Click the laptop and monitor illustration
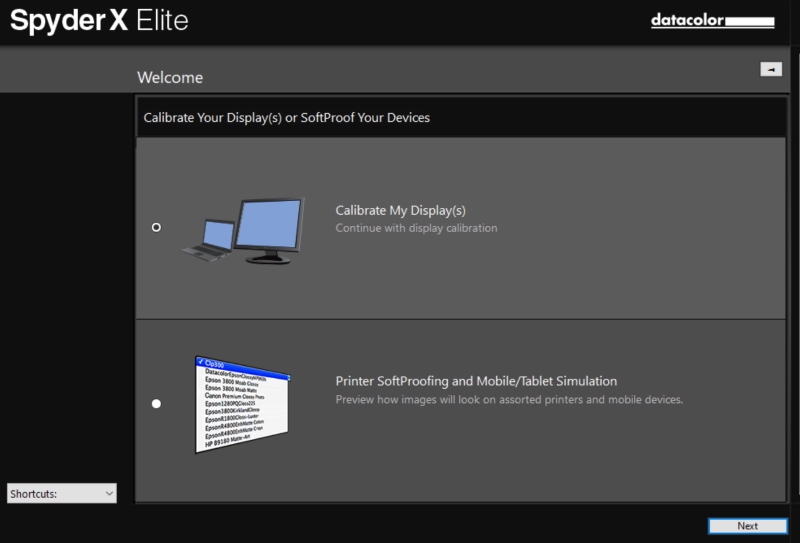The width and height of the screenshot is (800, 543). click(244, 230)
